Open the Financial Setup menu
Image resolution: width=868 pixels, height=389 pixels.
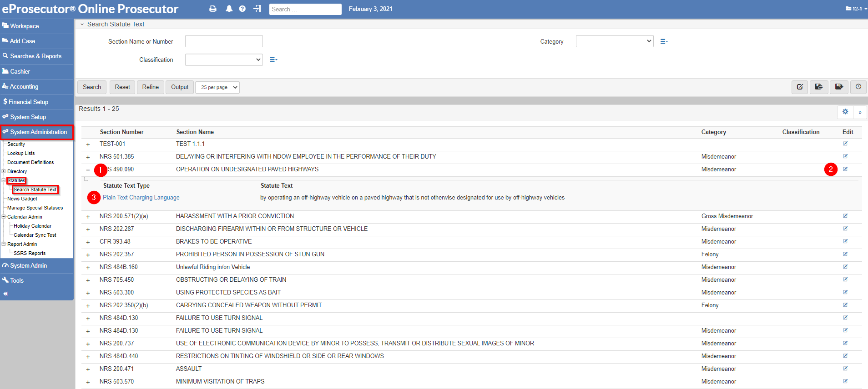tap(36, 102)
